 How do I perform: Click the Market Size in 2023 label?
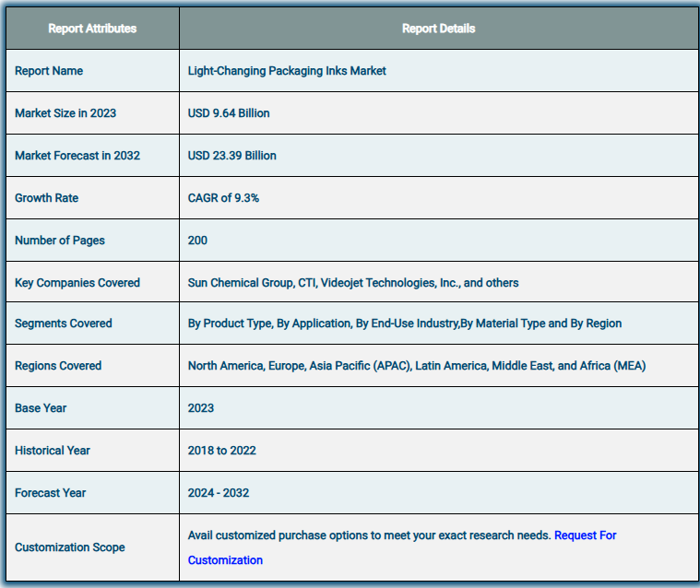coord(65,113)
